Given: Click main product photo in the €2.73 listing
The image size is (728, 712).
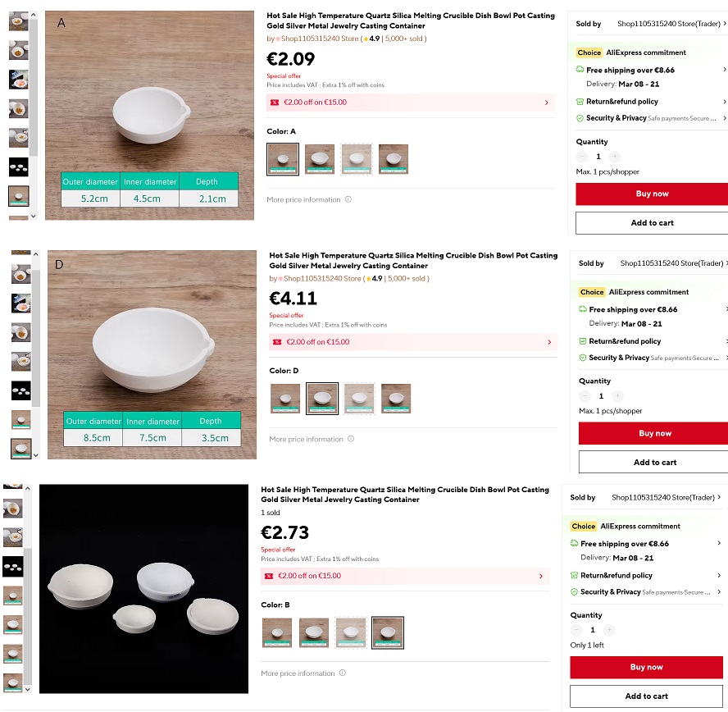Looking at the screenshot, I should [x=143, y=588].
